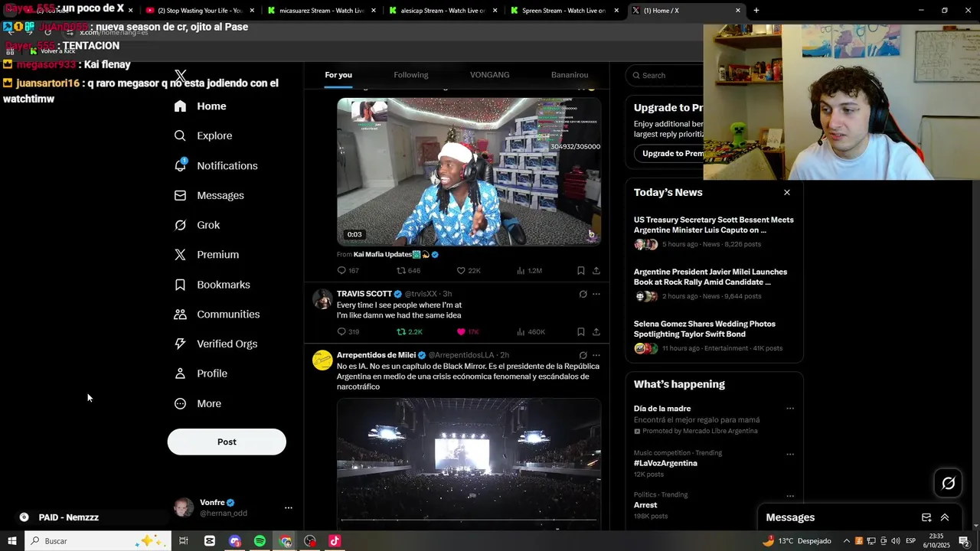Share the Kai Mafia video post
This screenshot has height=551, width=980.
point(596,271)
